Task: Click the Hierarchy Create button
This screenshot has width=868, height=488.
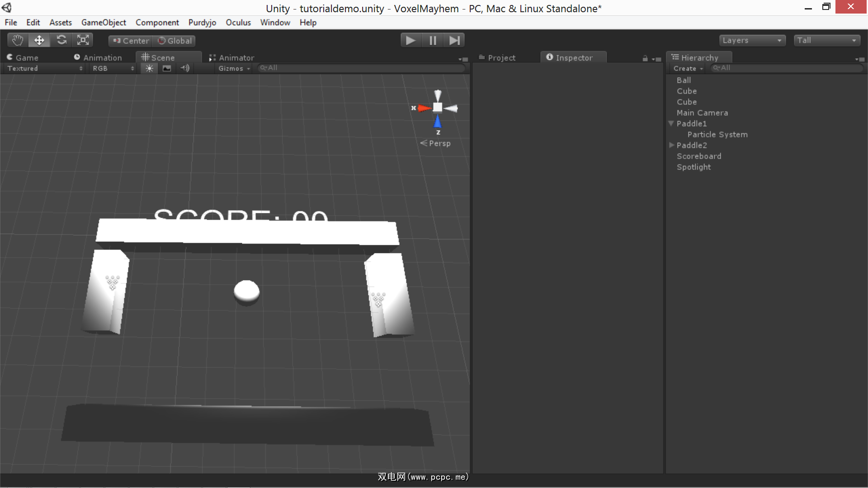Action: tap(688, 68)
